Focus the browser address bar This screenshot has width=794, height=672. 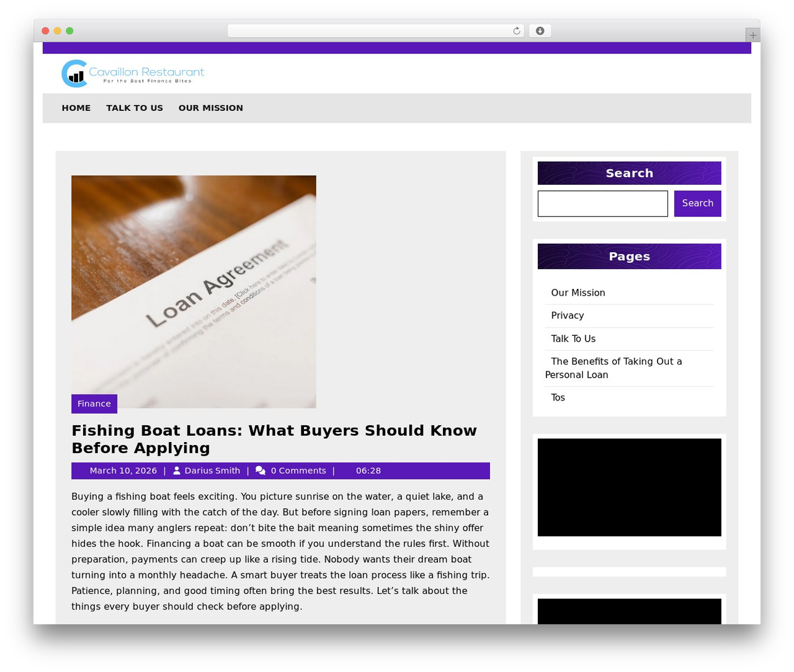tap(375, 31)
